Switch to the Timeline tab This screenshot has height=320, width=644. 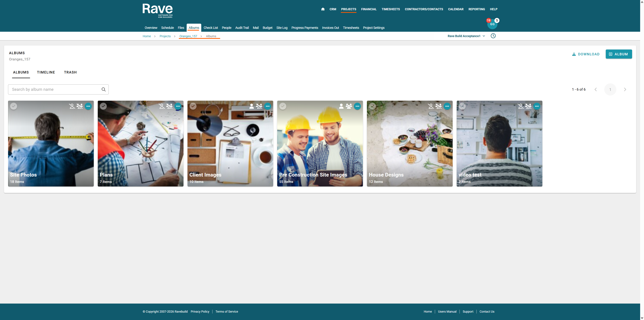tap(46, 72)
